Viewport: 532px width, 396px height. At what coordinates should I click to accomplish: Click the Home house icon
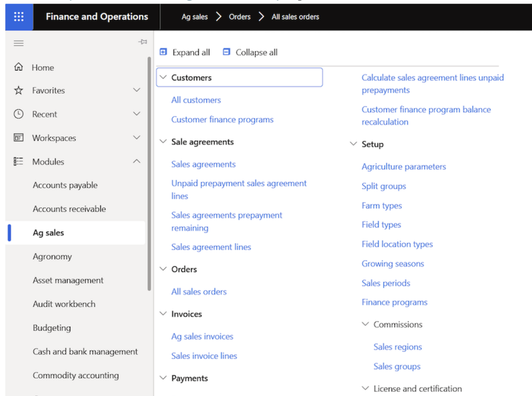click(19, 67)
